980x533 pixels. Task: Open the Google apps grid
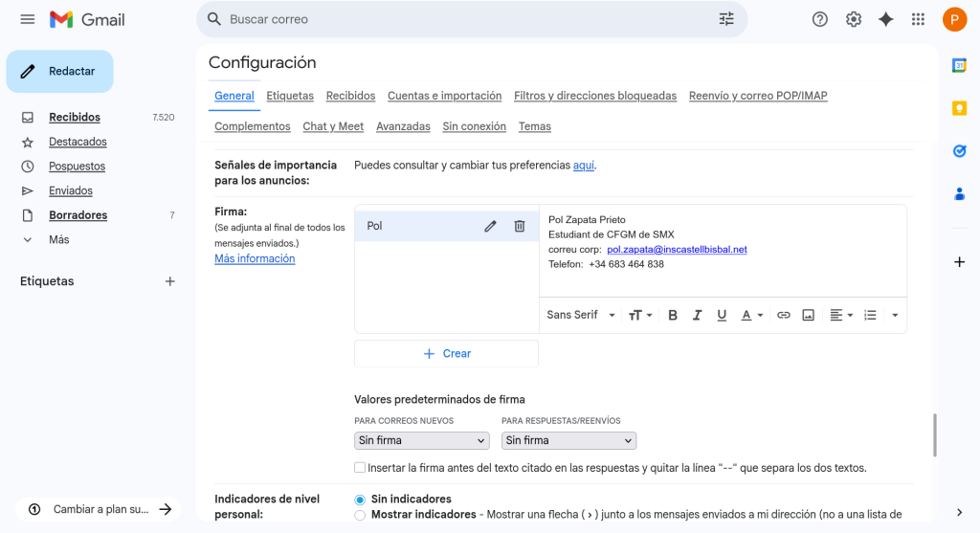click(918, 19)
